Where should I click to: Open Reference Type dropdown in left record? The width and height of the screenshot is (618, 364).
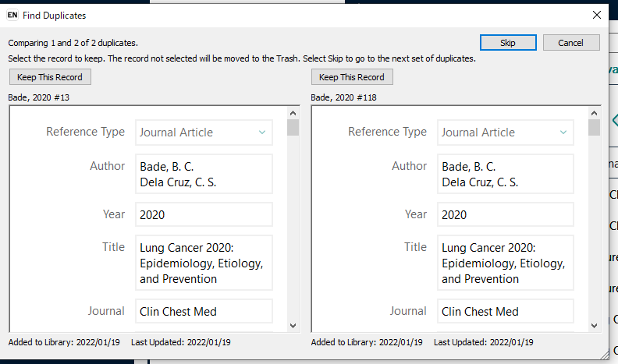[x=204, y=133]
